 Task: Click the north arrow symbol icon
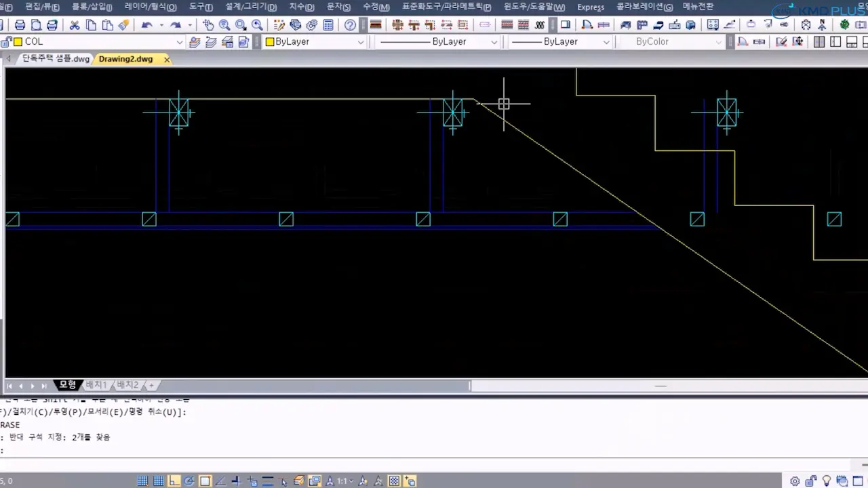point(822,25)
